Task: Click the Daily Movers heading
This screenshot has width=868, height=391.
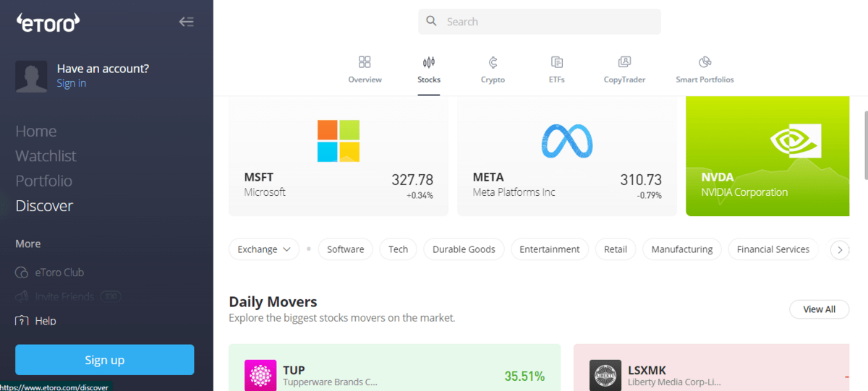Action: [x=273, y=301]
